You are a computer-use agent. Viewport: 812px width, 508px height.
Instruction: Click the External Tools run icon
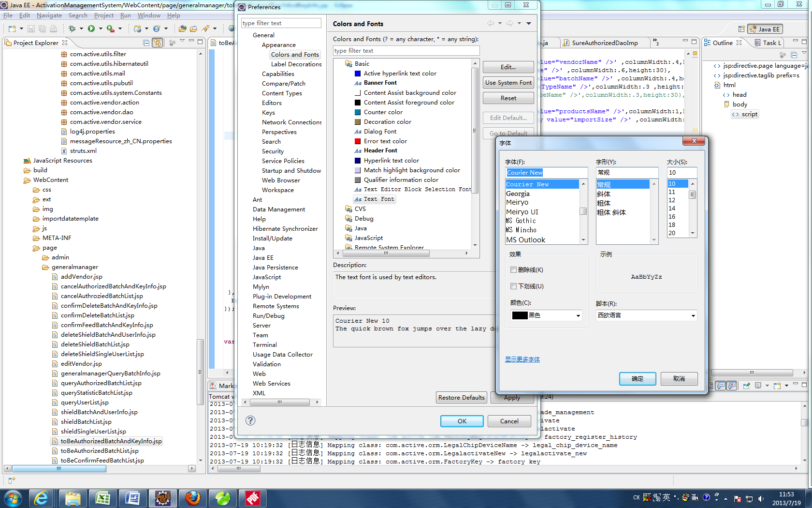click(x=111, y=29)
